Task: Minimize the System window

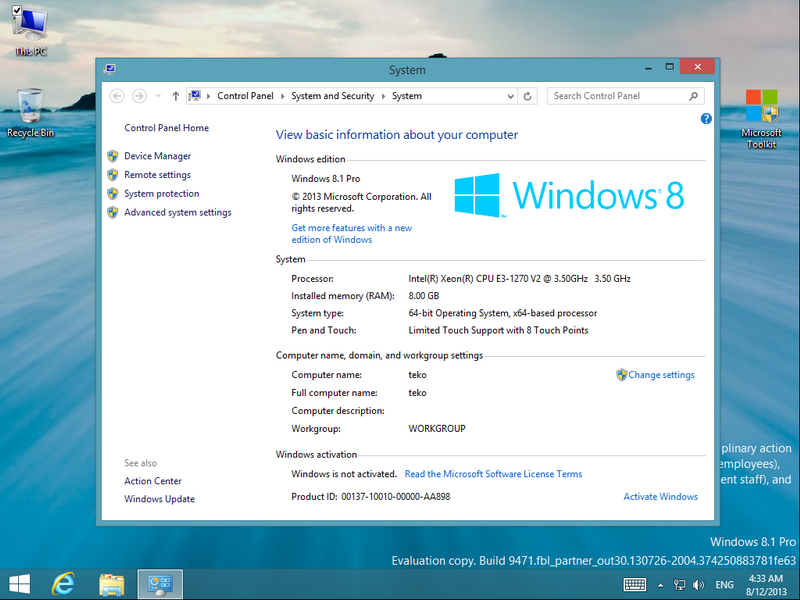Action: tap(648, 67)
